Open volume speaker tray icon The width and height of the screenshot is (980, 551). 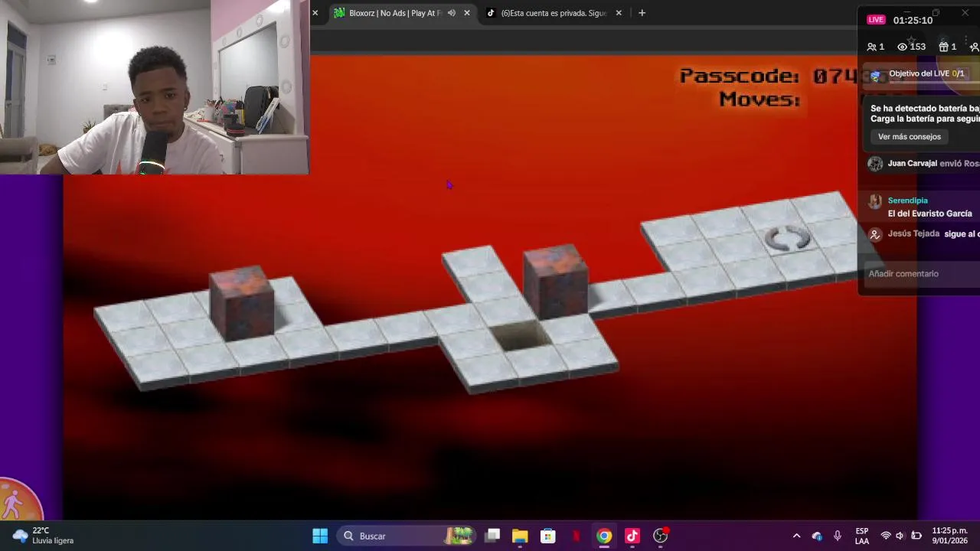coord(900,536)
